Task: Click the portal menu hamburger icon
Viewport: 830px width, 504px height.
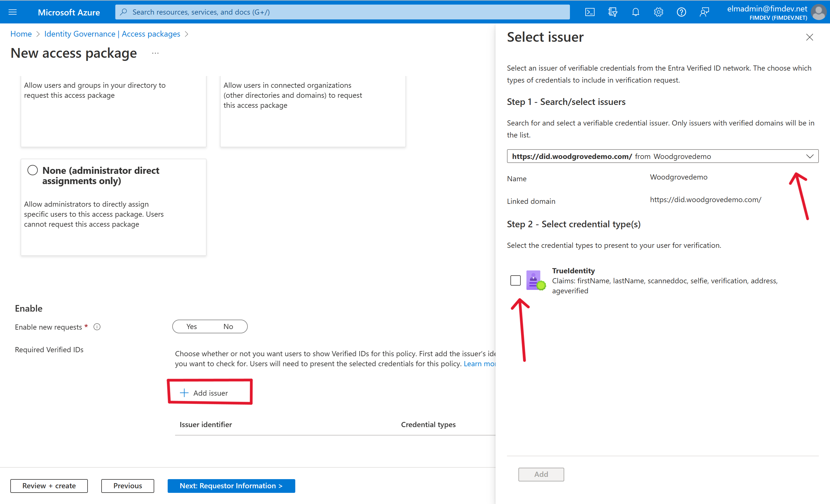Action: coord(13,12)
